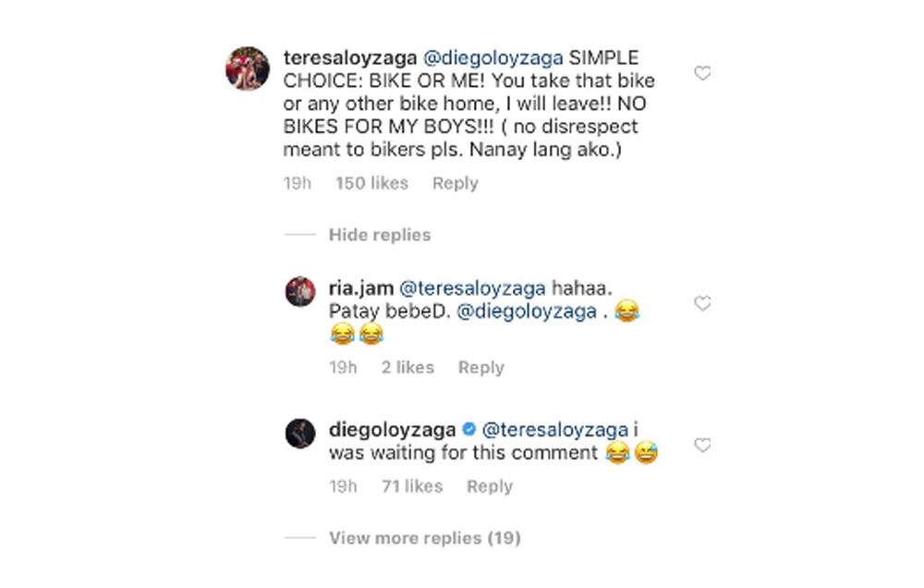The width and height of the screenshot is (924, 588).
Task: Open the ria.jam username link
Action: pos(359,288)
